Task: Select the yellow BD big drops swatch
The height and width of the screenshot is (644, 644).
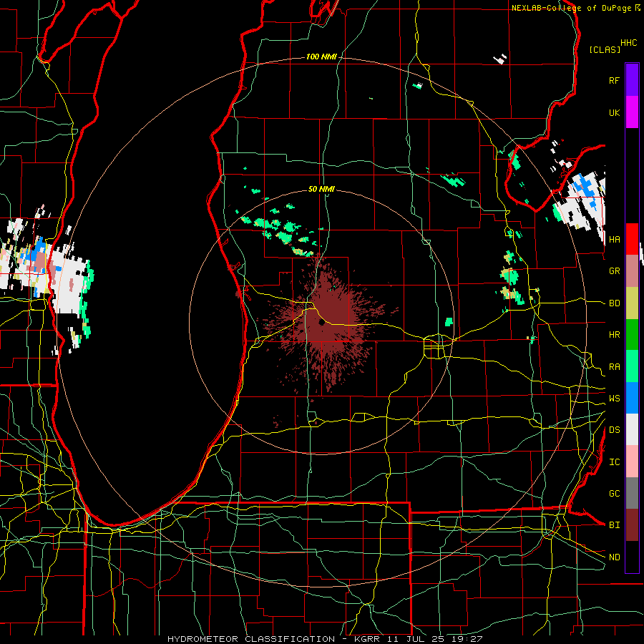Action: point(632,303)
